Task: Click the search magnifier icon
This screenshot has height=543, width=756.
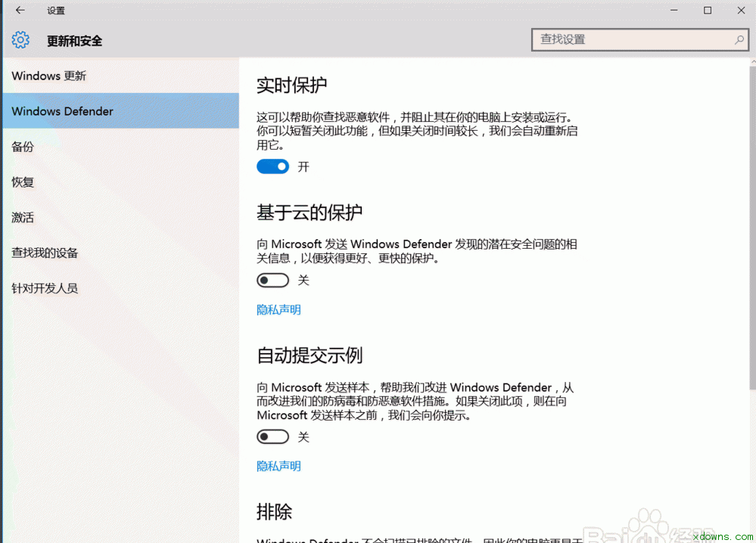Action: pos(739,39)
